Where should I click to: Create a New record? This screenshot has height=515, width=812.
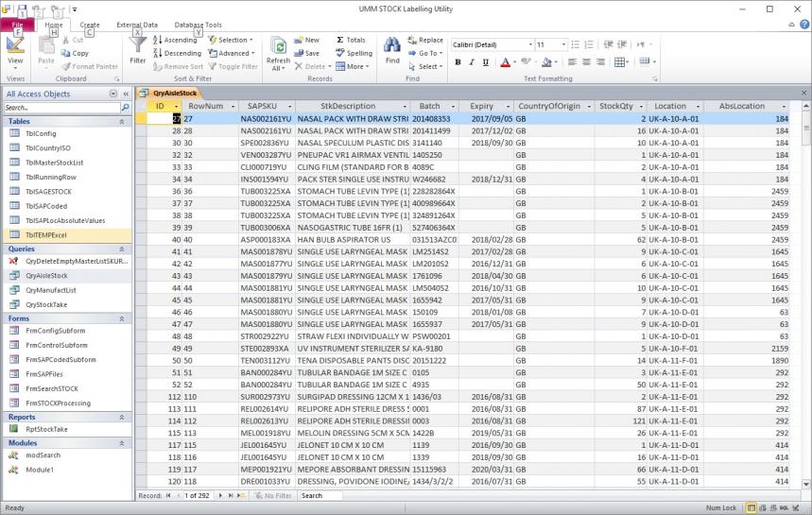[306, 40]
